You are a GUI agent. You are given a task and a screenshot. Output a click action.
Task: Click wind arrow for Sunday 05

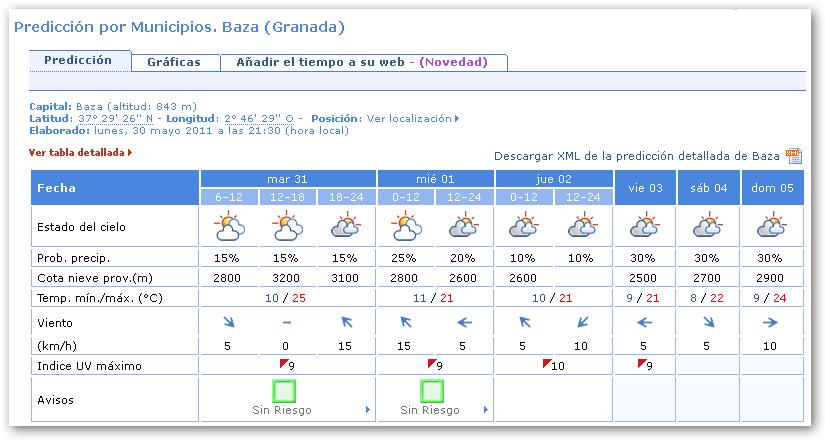pyautogui.click(x=772, y=323)
